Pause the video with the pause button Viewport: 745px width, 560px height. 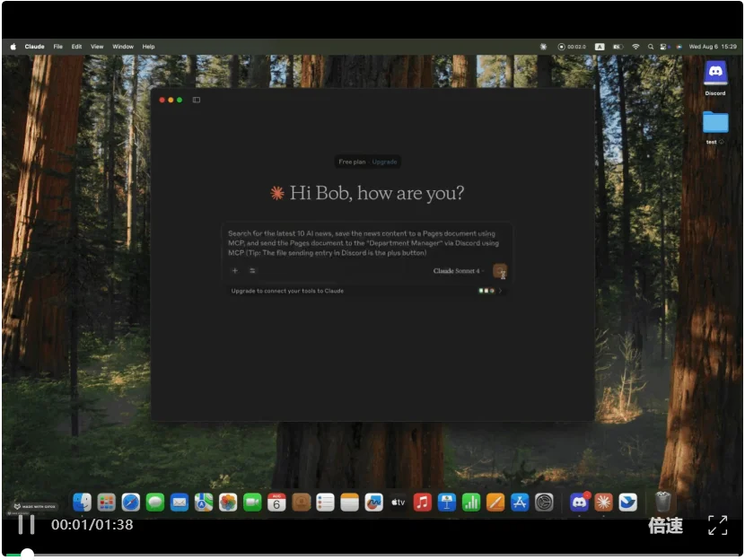[27, 525]
